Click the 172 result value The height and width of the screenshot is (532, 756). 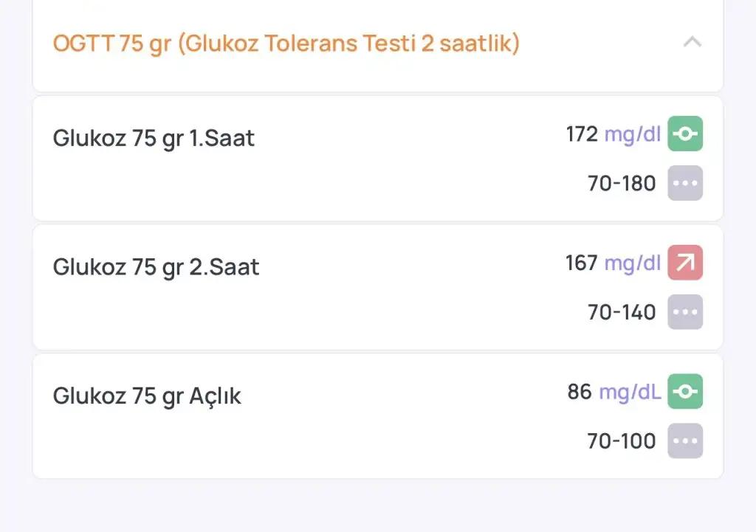[x=581, y=134]
